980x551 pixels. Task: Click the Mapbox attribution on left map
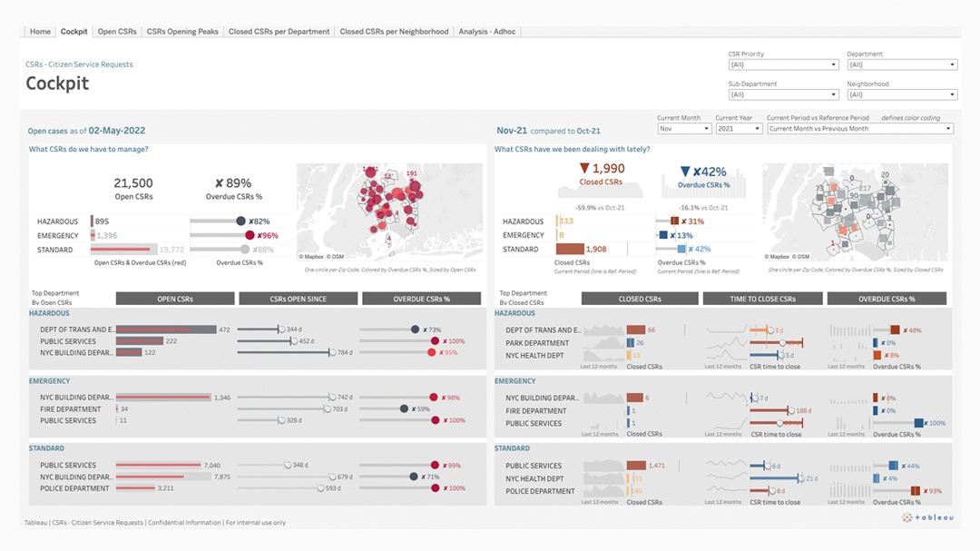click(x=311, y=256)
